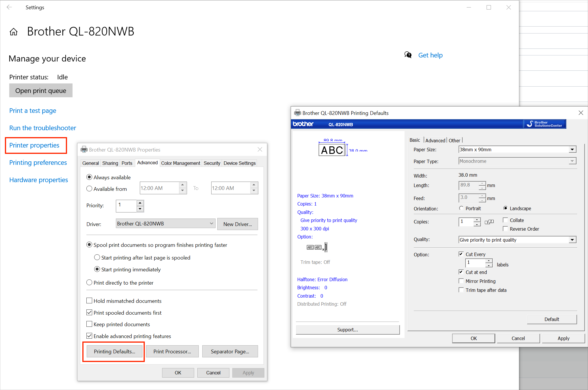The width and height of the screenshot is (588, 390).
Task: Click the brother logo in the blue banner
Action: coord(303,124)
